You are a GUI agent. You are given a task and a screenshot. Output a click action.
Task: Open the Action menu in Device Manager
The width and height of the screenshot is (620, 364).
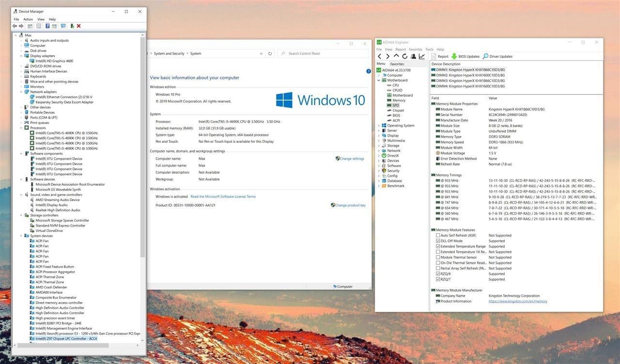coord(28,19)
